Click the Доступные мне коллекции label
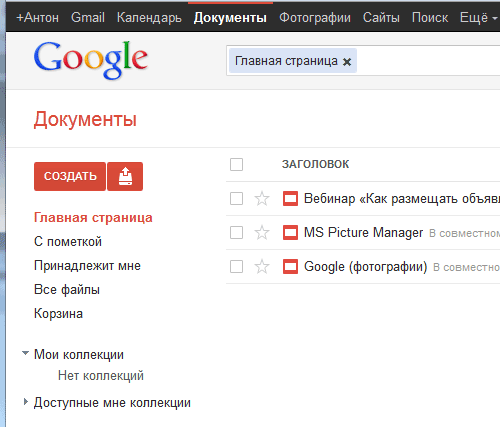 tap(112, 403)
